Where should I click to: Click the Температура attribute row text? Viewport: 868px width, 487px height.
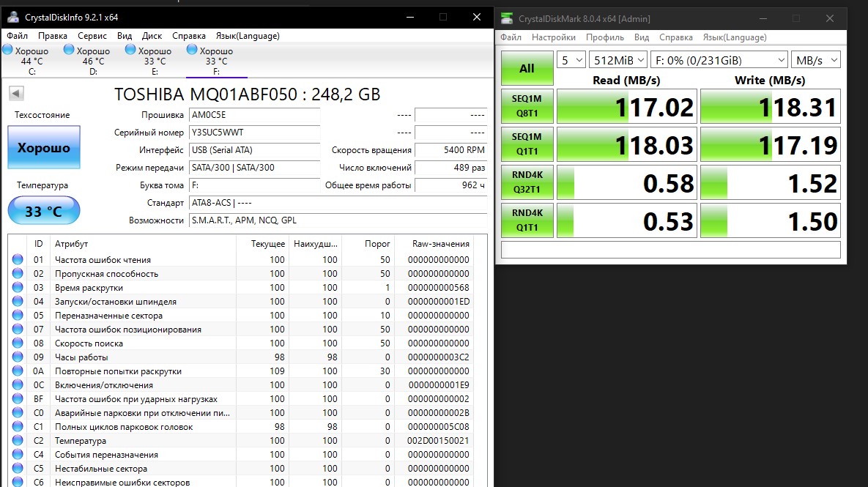tap(81, 441)
